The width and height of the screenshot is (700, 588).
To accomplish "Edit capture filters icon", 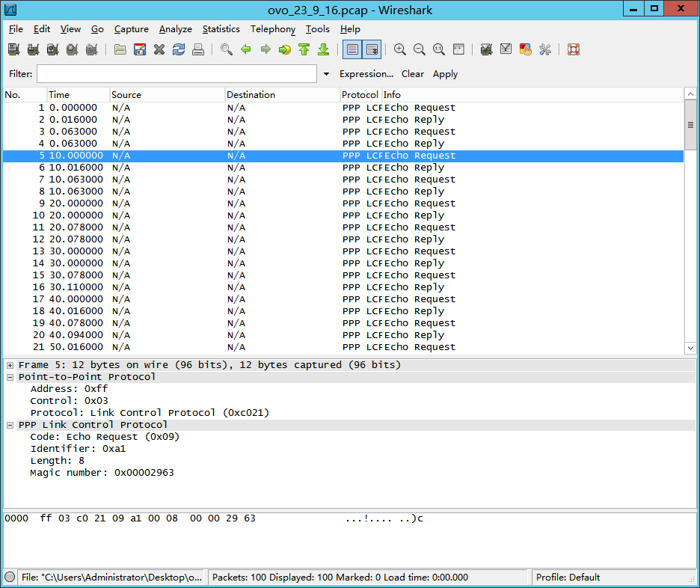I will point(487,49).
